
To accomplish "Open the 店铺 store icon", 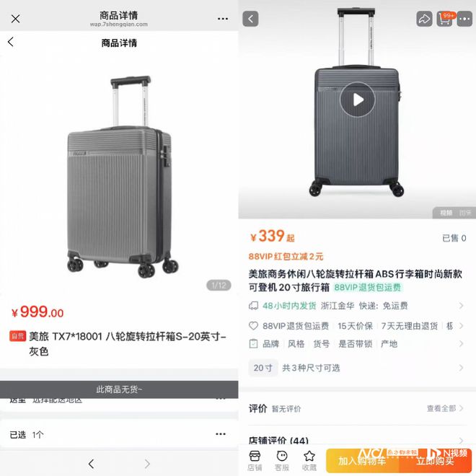I will pos(255,460).
